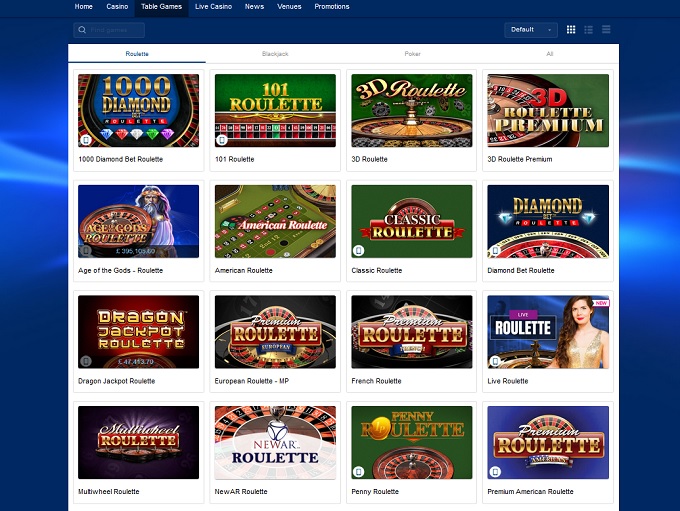Select the Blackjack category tab
Screen dimensions: 680x511
point(275,53)
